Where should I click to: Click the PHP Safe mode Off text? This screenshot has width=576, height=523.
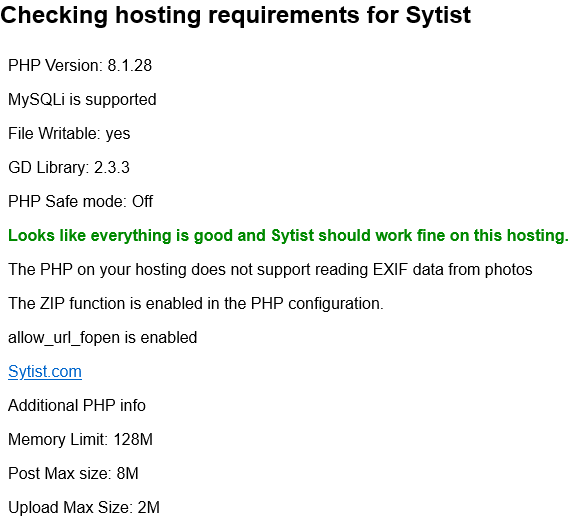80,202
